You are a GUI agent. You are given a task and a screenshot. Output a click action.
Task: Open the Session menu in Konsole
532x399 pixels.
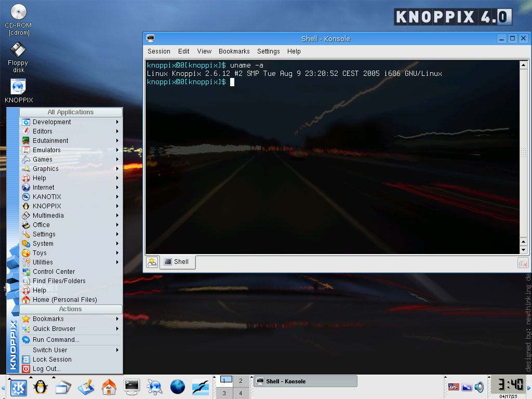click(x=159, y=51)
